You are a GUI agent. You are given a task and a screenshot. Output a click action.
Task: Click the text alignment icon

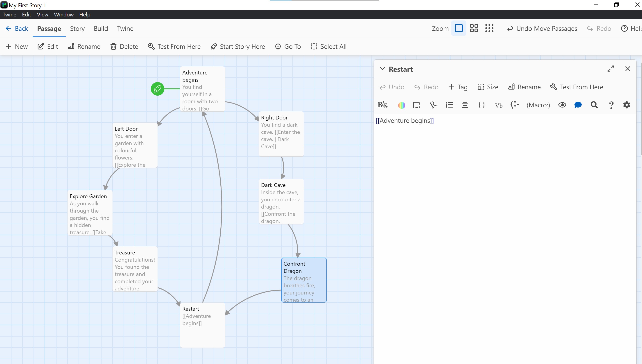pyautogui.click(x=465, y=105)
